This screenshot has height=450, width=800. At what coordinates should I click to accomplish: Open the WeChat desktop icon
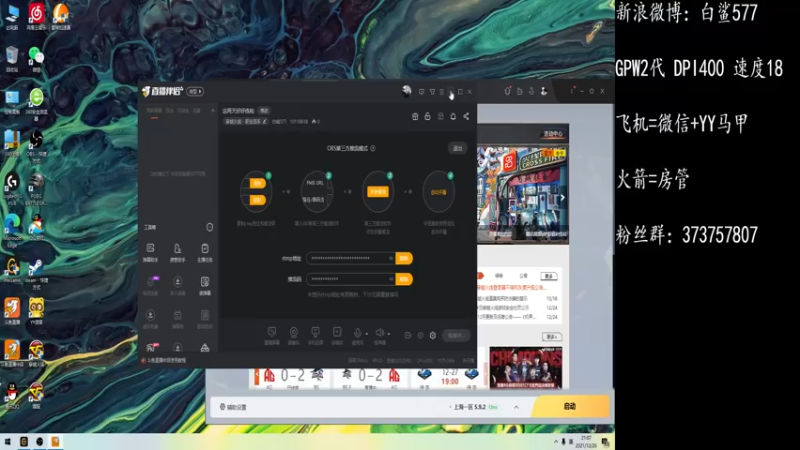pos(36,59)
